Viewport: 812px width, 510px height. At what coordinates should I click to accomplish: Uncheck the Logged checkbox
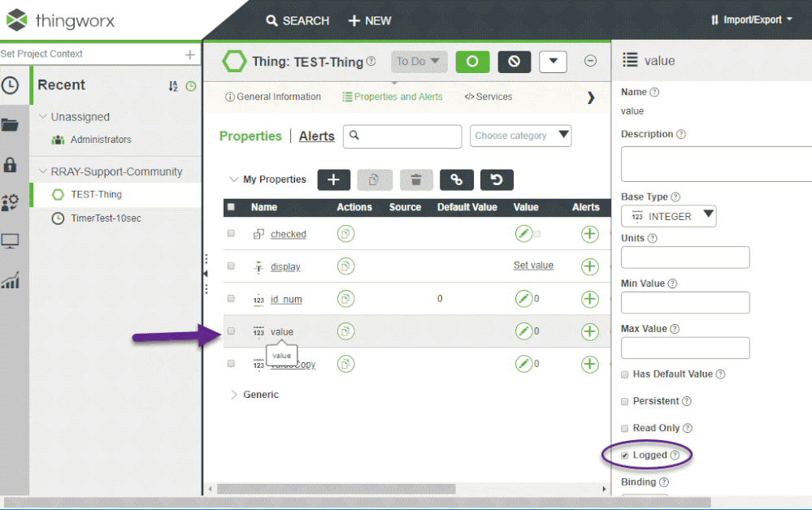click(624, 456)
